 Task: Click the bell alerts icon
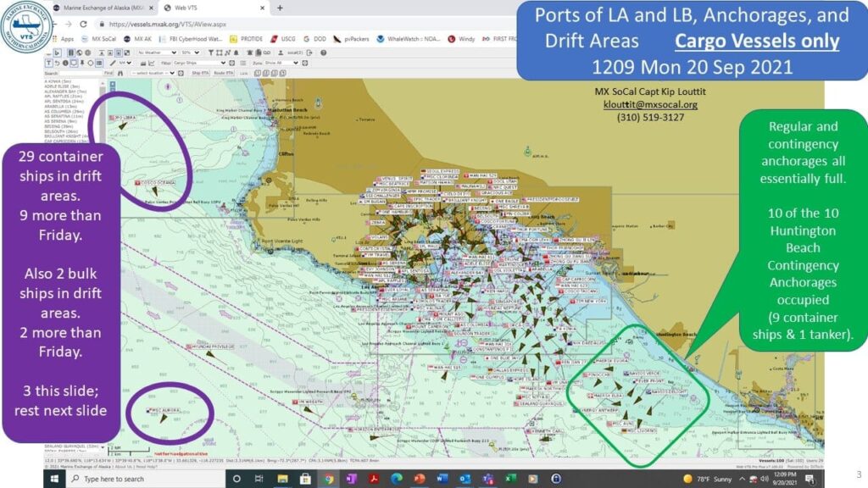pyautogui.click(x=236, y=53)
